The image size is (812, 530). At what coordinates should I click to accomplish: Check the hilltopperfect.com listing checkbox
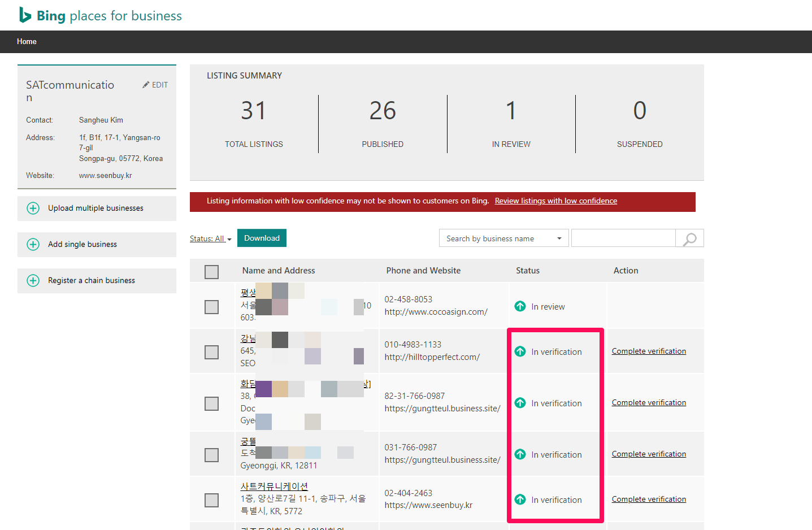pyautogui.click(x=211, y=352)
